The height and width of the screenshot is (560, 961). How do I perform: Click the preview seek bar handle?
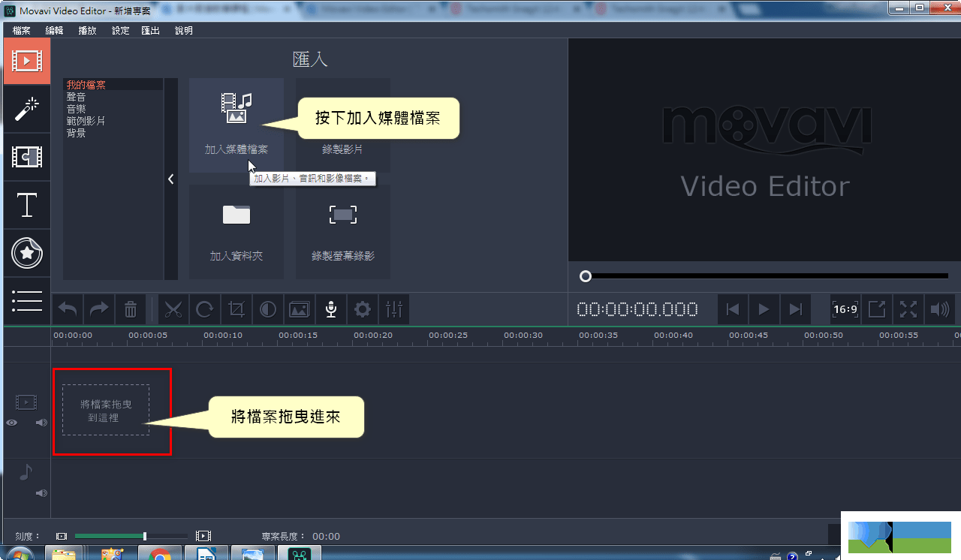tap(586, 276)
